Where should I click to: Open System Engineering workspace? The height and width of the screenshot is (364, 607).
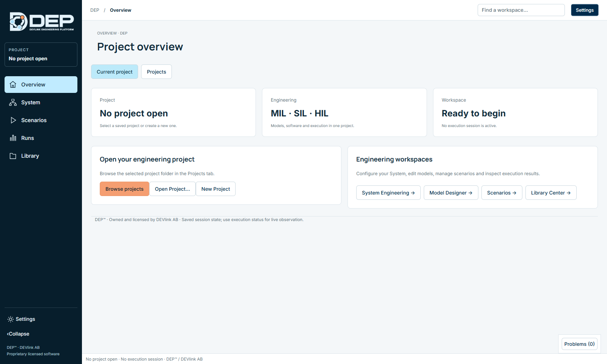click(388, 193)
